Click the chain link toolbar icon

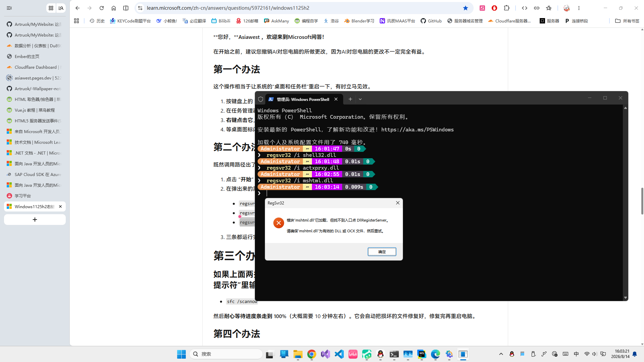[x=537, y=8]
